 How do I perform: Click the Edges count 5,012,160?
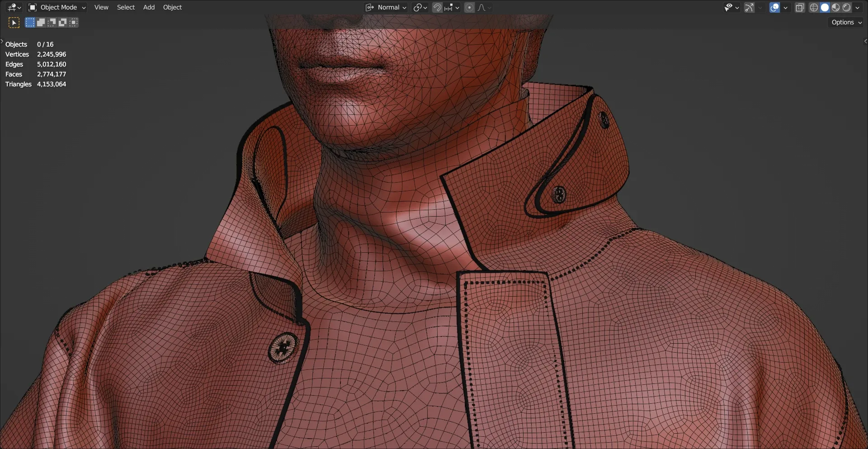[52, 64]
